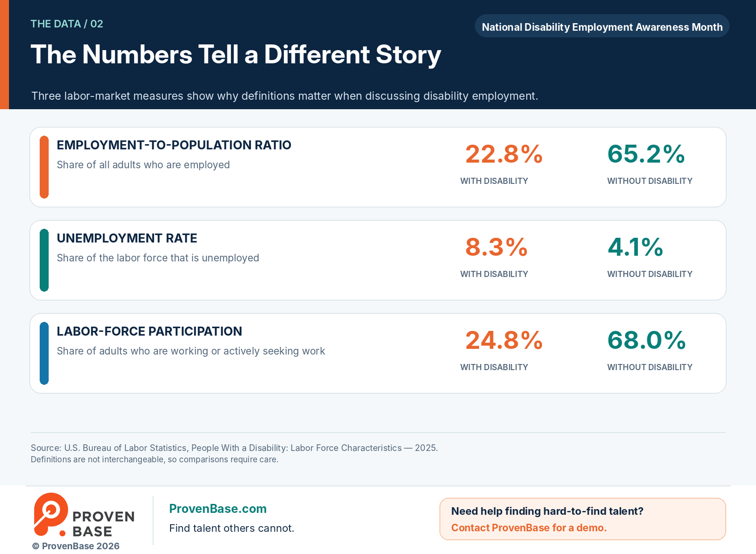Click 'Definitions are not interchangeable' footnote
The image size is (756, 554).
(x=155, y=459)
